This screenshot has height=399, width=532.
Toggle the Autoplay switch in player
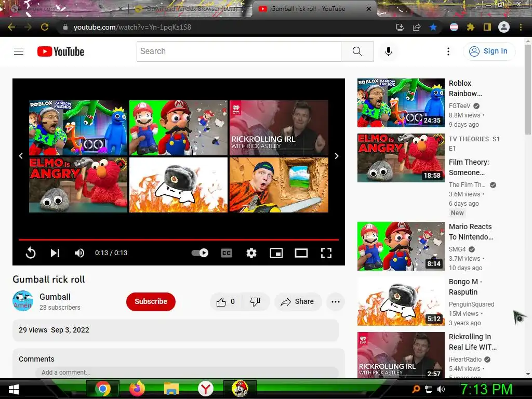coord(200,253)
